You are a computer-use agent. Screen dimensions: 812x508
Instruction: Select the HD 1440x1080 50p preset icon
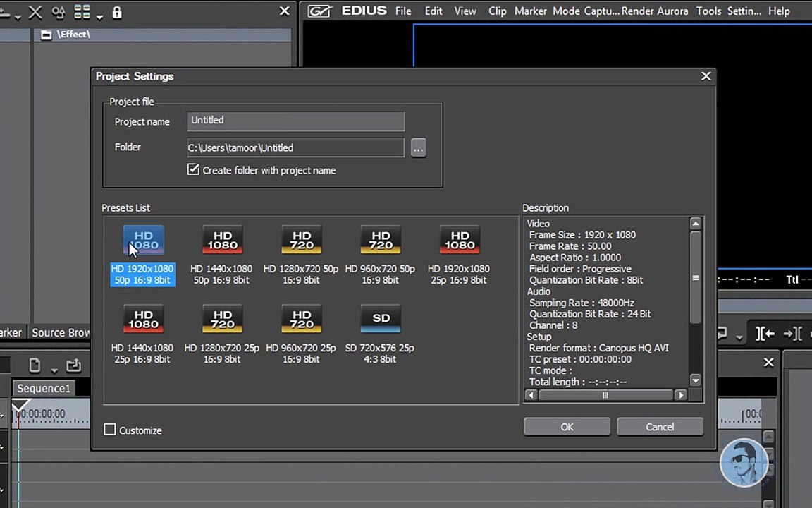222,241
